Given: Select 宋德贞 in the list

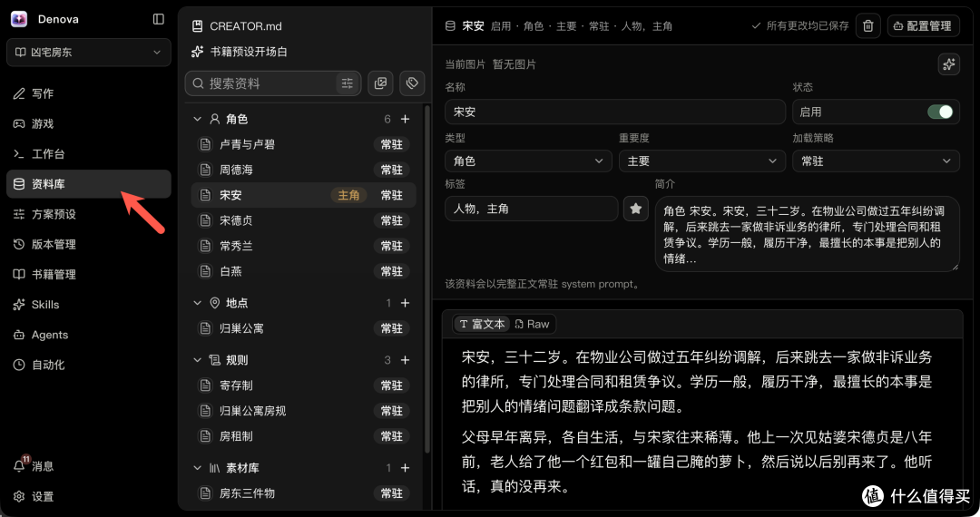Looking at the screenshot, I should [303, 220].
